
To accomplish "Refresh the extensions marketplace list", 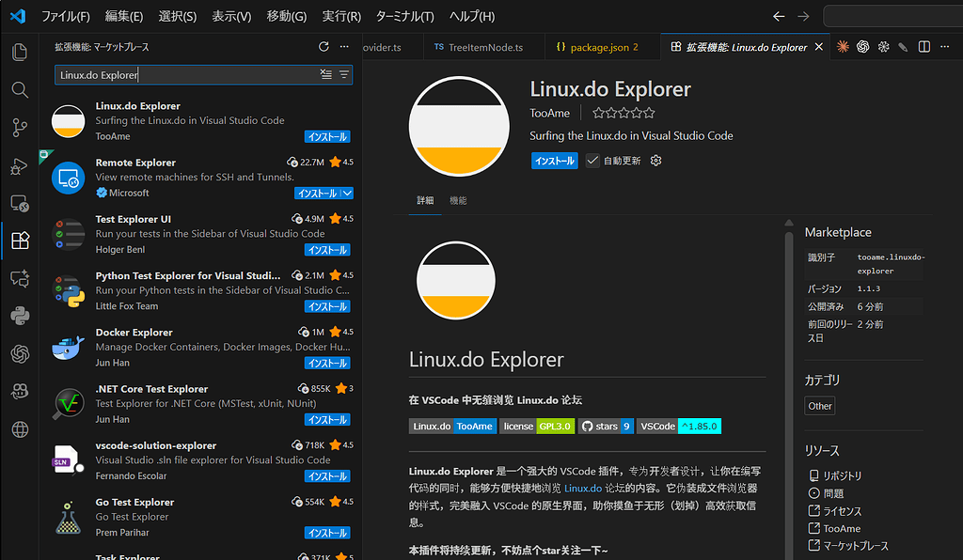I will tap(324, 47).
